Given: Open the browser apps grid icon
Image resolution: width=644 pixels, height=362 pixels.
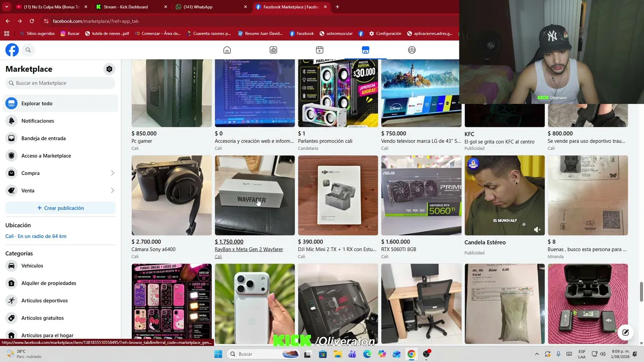Looking at the screenshot, I should point(7,34).
